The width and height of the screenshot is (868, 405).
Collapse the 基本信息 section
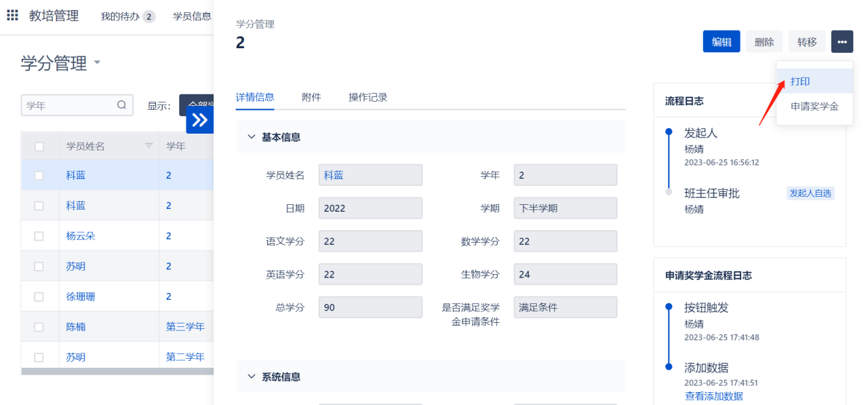pos(252,137)
